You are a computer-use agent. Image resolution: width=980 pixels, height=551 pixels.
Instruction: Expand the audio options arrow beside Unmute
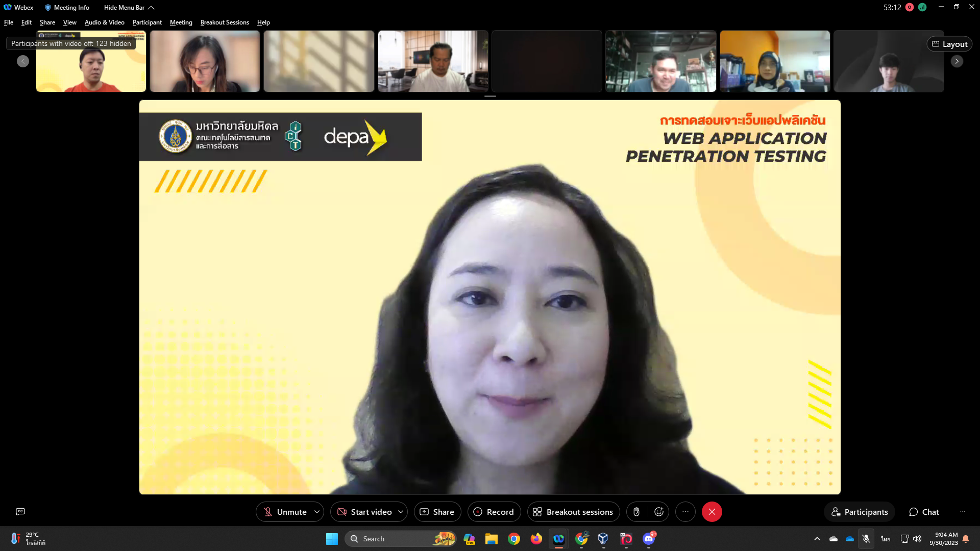click(317, 512)
